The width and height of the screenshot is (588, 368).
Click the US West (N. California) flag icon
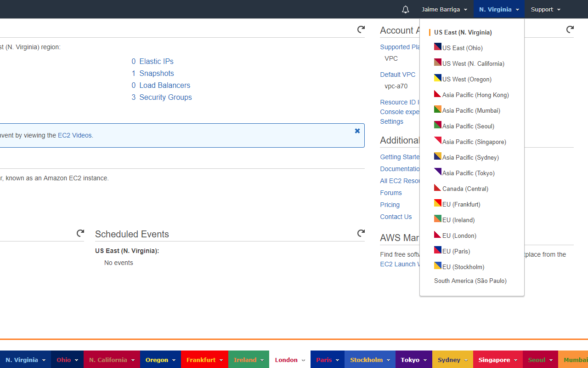[x=438, y=63]
